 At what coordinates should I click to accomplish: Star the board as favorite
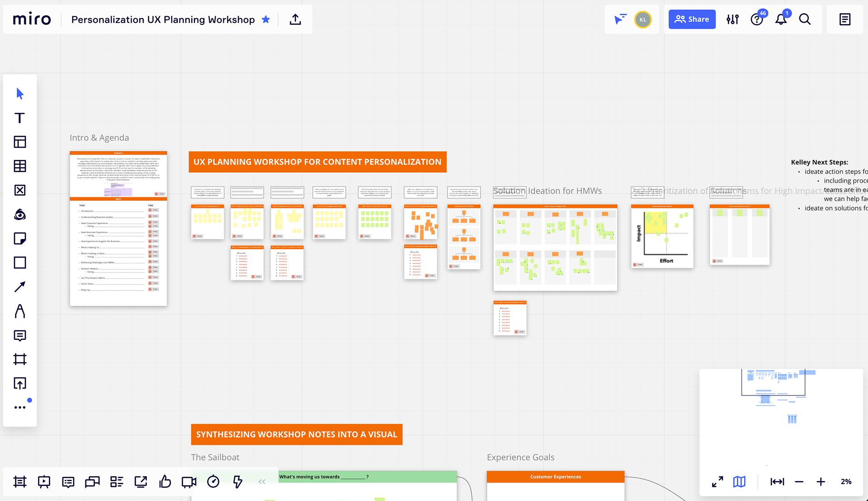click(266, 19)
